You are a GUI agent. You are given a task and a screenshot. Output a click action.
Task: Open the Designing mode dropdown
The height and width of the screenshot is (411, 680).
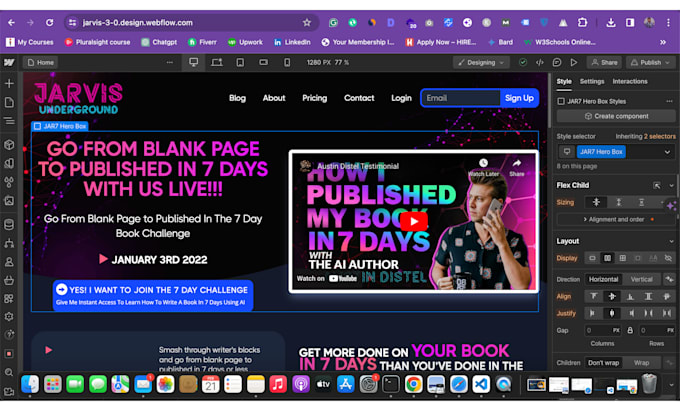[481, 62]
